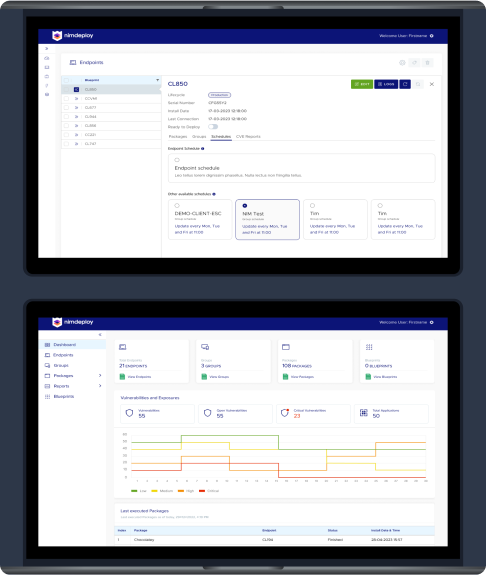Collapse the CL850 row detail arrow
The width and height of the screenshot is (486, 575).
tap(76, 89)
